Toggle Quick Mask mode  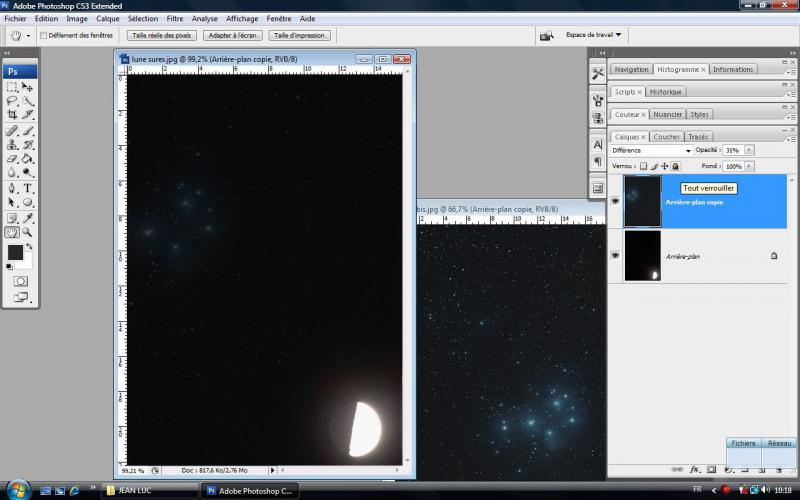[21, 281]
